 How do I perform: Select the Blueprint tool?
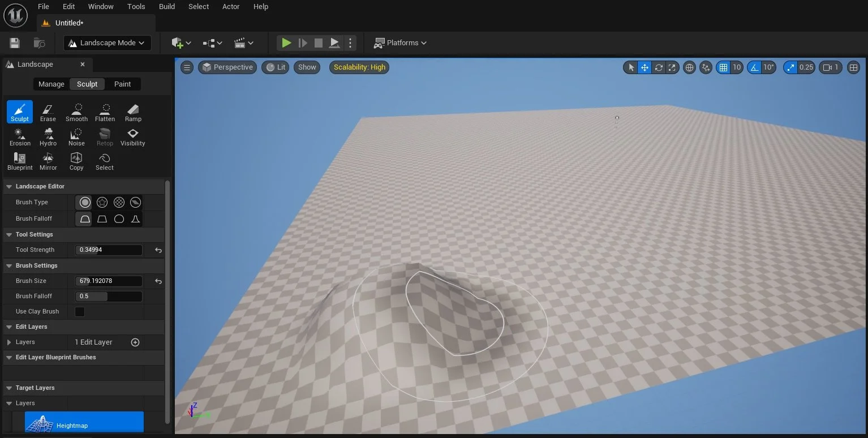(20, 161)
